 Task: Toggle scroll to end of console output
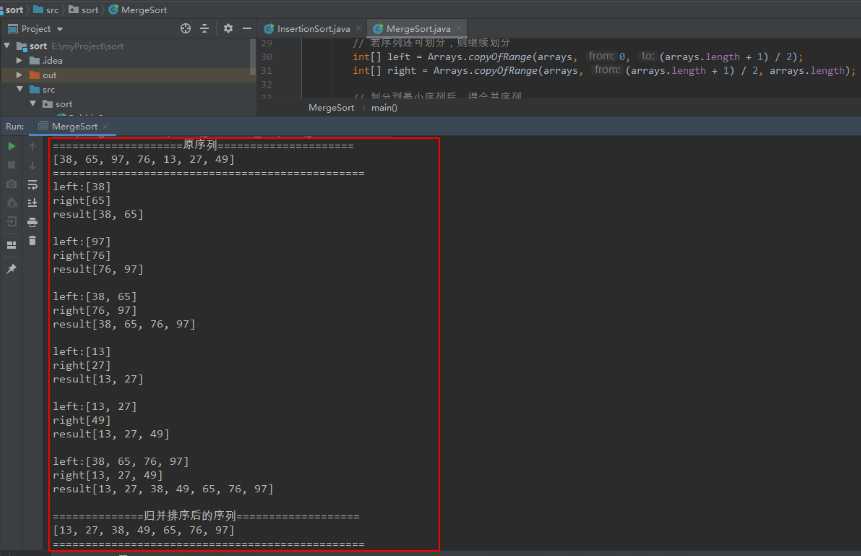click(32, 203)
